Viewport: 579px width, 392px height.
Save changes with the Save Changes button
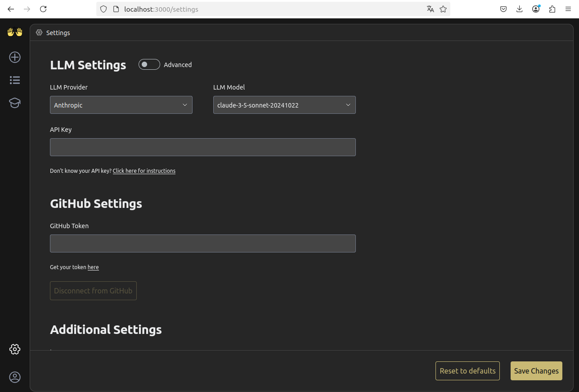point(536,370)
